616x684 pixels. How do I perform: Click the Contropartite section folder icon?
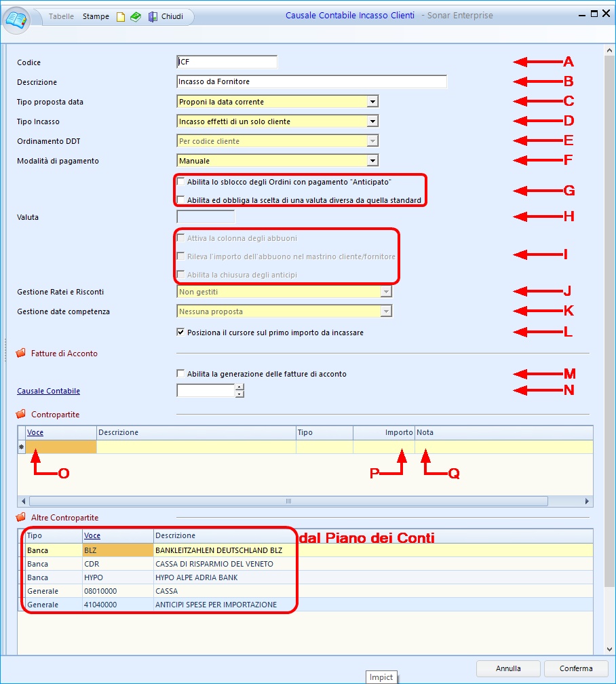(x=21, y=414)
